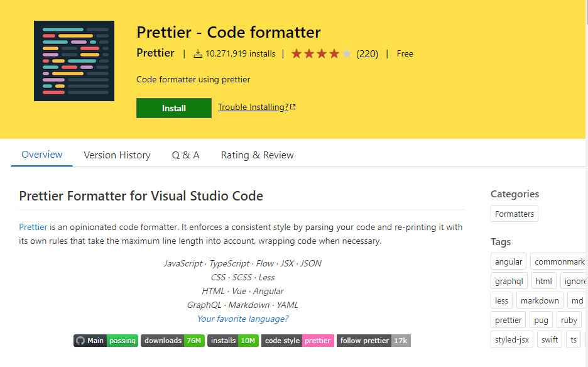Image resolution: width=588 pixels, height=367 pixels.
Task: Open the Trouble Installing? link
Action: 253,107
